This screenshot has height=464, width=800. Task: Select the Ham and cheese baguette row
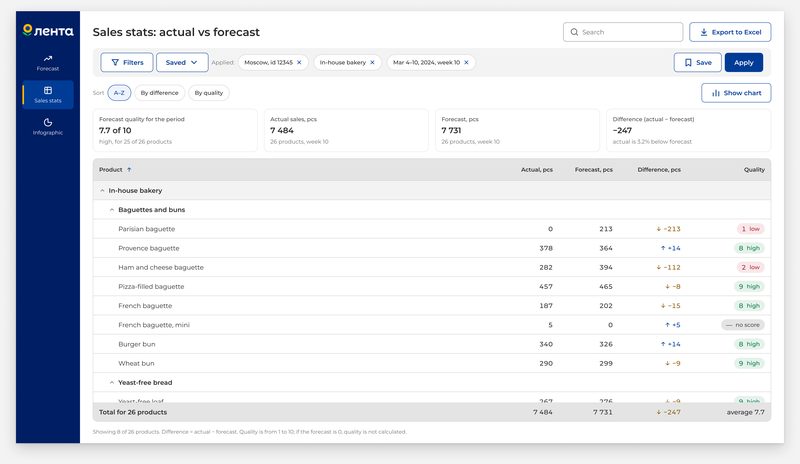[x=432, y=267]
